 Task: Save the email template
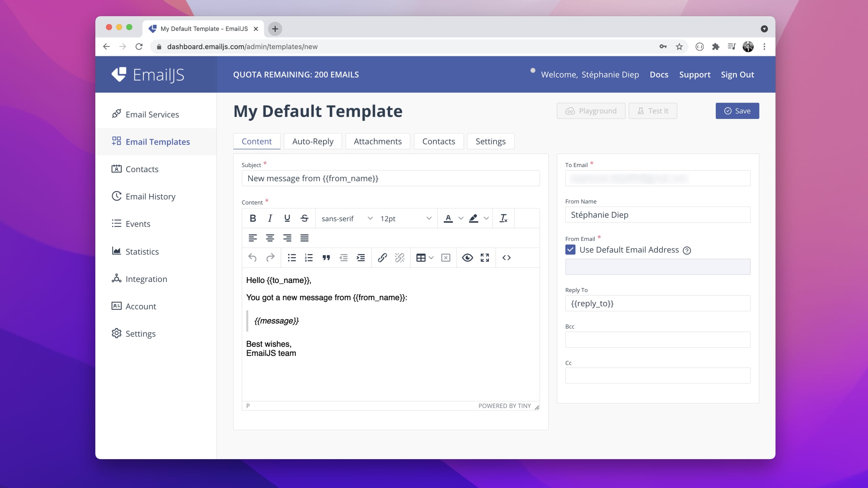click(737, 111)
